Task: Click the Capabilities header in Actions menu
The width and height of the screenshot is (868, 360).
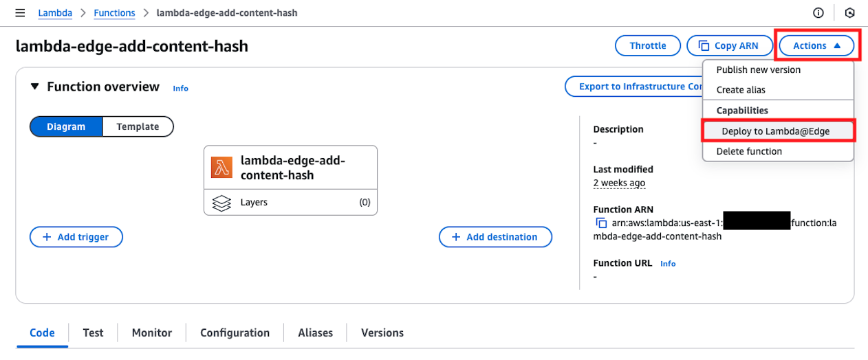Action: point(742,111)
